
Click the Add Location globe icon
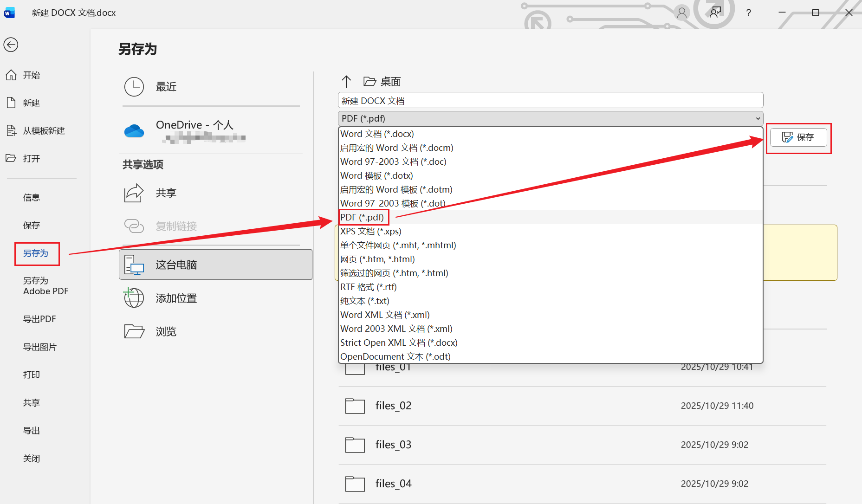click(x=134, y=298)
